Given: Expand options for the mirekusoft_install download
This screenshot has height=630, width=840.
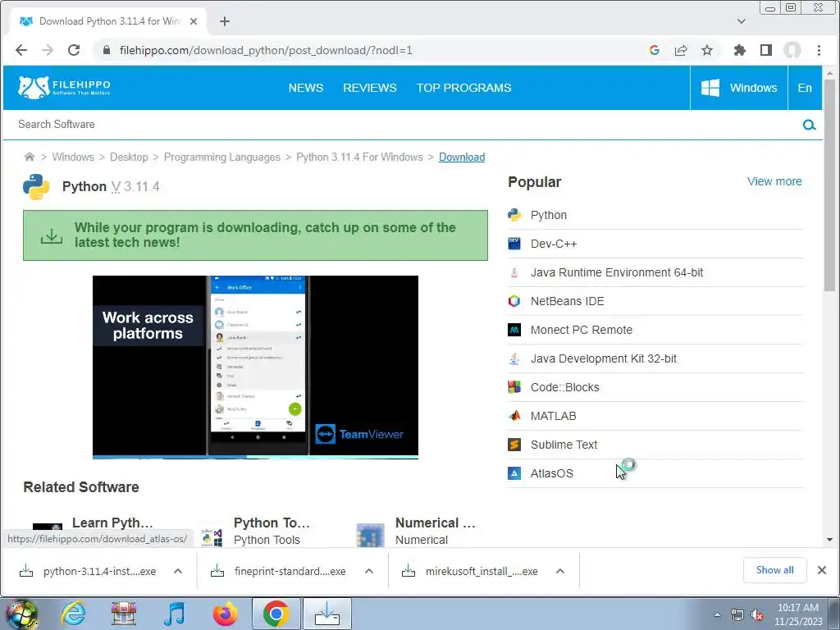Looking at the screenshot, I should (559, 571).
